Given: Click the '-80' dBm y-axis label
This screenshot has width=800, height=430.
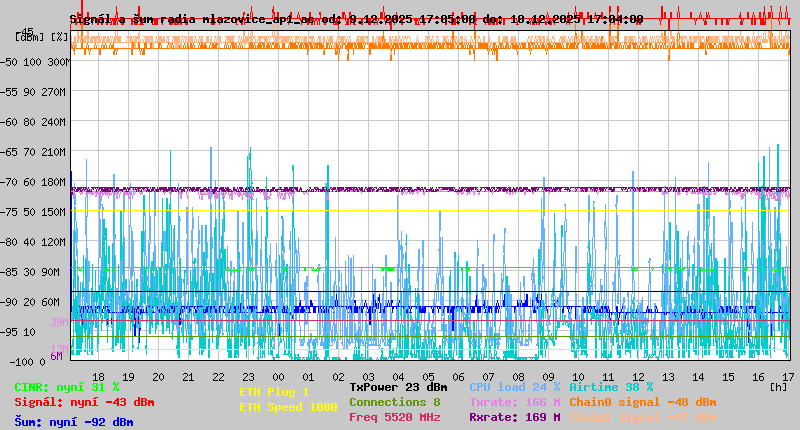Looking at the screenshot, I should pyautogui.click(x=9, y=242).
